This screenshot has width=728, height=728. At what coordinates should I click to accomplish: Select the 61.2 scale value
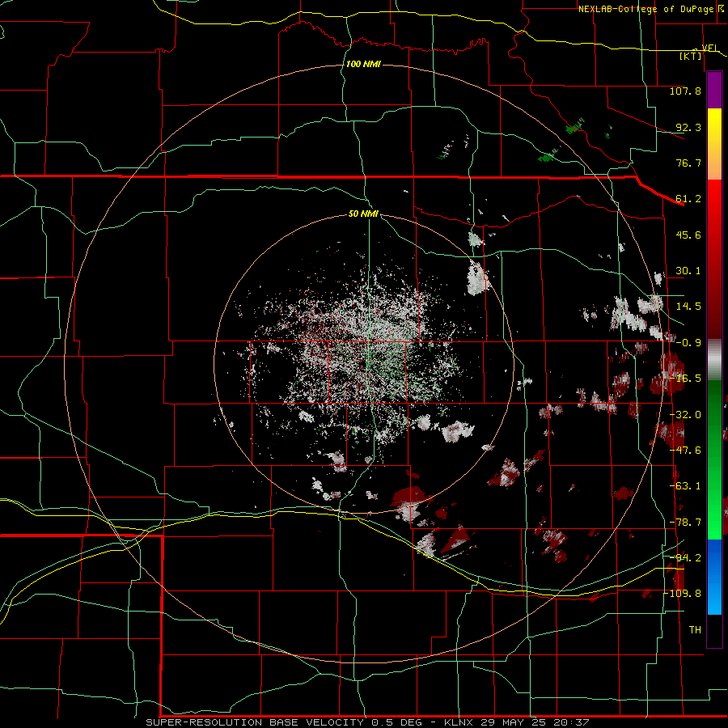pyautogui.click(x=688, y=199)
